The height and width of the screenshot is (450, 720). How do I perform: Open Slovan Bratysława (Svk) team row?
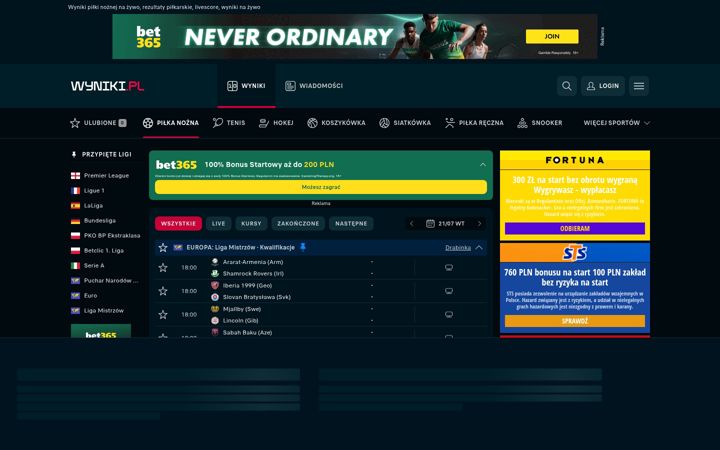point(257,297)
